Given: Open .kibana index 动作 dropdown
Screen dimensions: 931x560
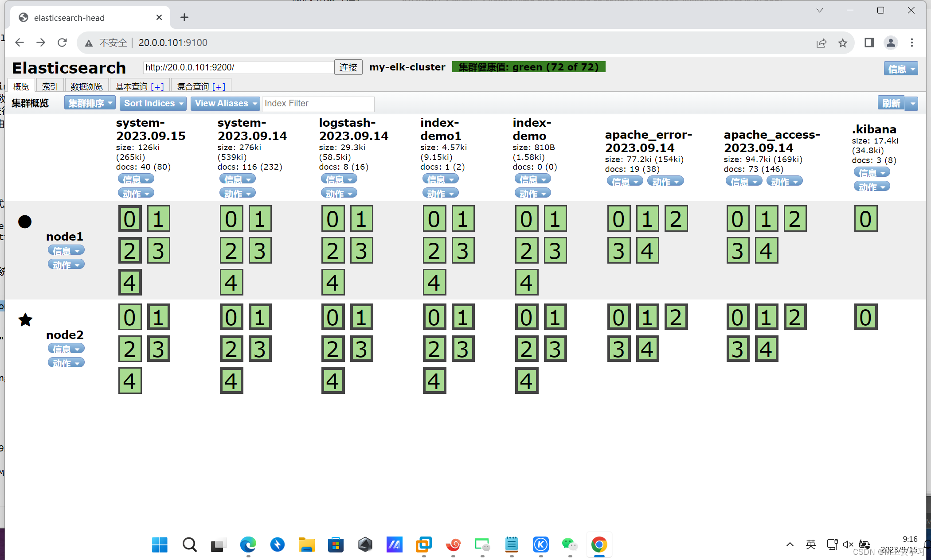Looking at the screenshot, I should 871,187.
